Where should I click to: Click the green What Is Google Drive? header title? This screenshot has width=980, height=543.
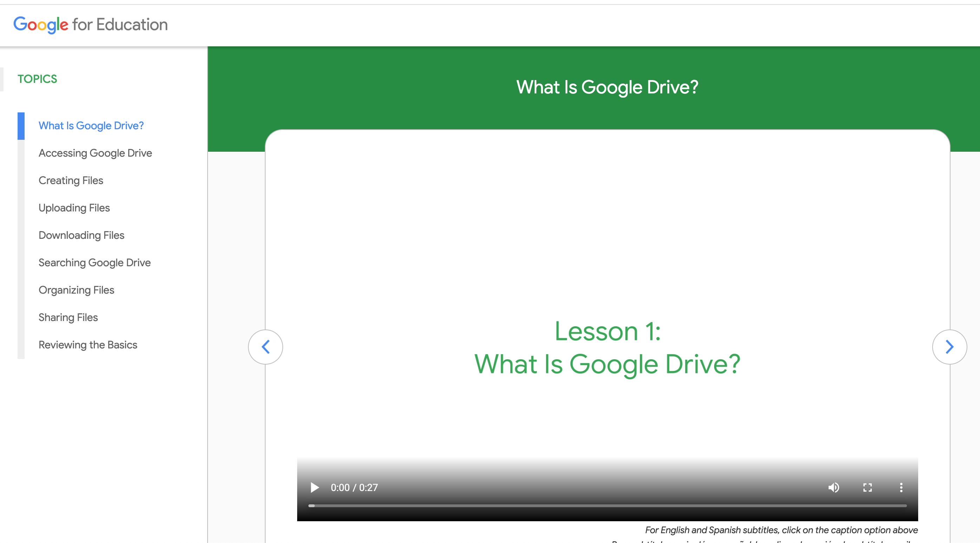point(607,87)
